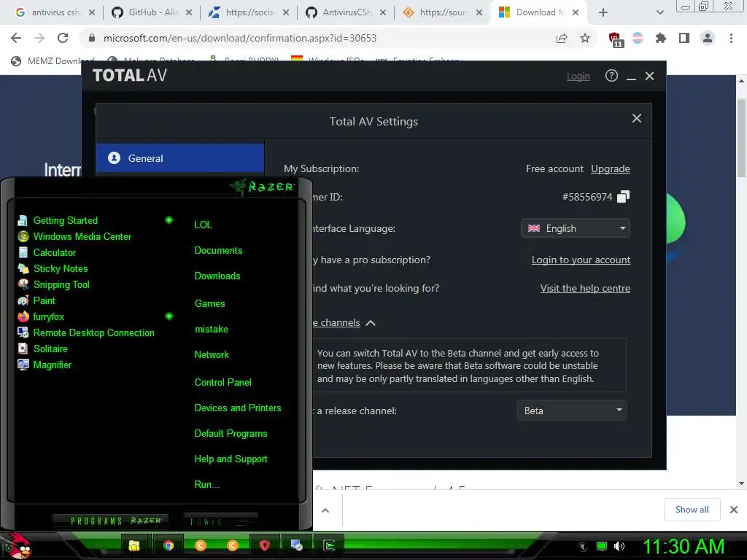Click the 11:30 AM taskbar clock

pos(684,546)
